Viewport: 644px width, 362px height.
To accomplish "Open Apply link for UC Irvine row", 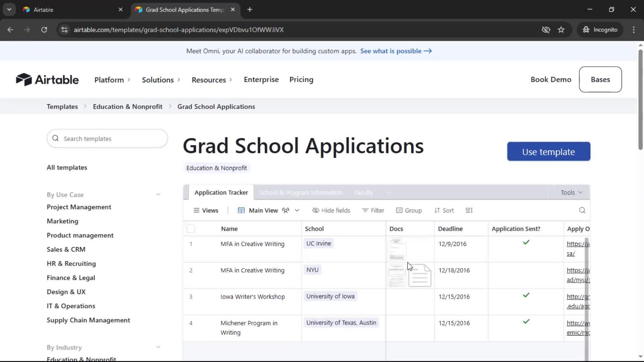I will (578, 249).
